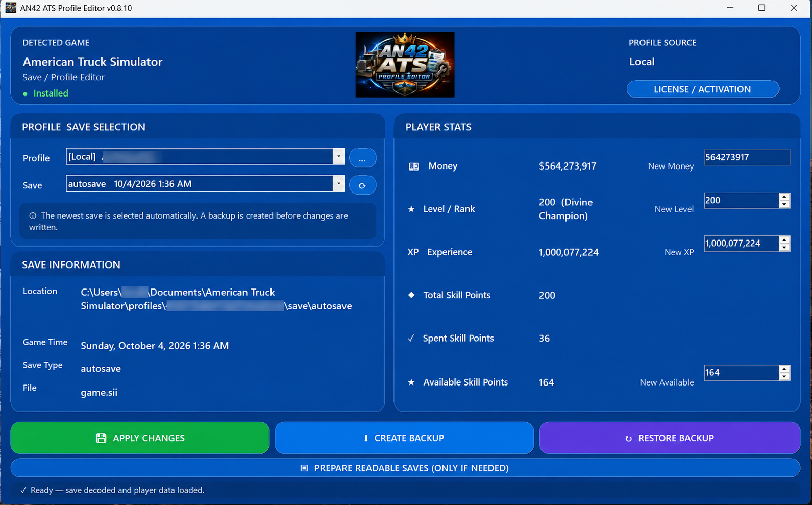
Task: Browse for a profile using the ellipsis button
Action: pos(362,158)
